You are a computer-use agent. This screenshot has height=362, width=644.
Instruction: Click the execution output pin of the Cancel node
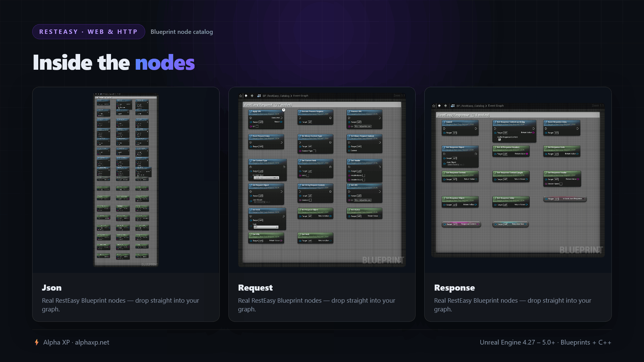(476, 129)
